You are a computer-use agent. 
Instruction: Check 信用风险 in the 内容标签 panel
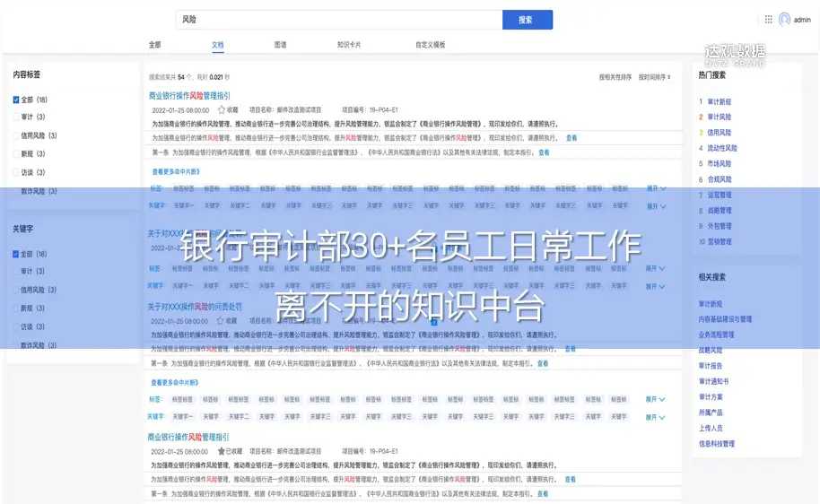pyautogui.click(x=16, y=135)
